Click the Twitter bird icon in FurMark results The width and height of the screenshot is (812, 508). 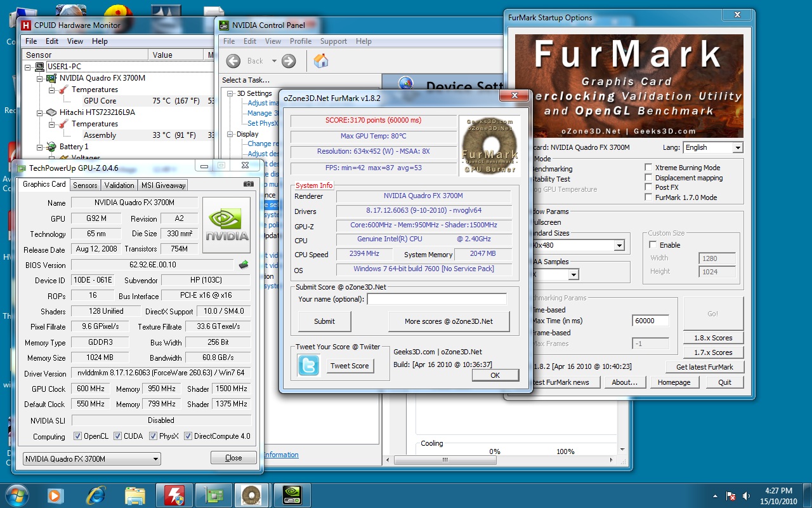(x=309, y=366)
